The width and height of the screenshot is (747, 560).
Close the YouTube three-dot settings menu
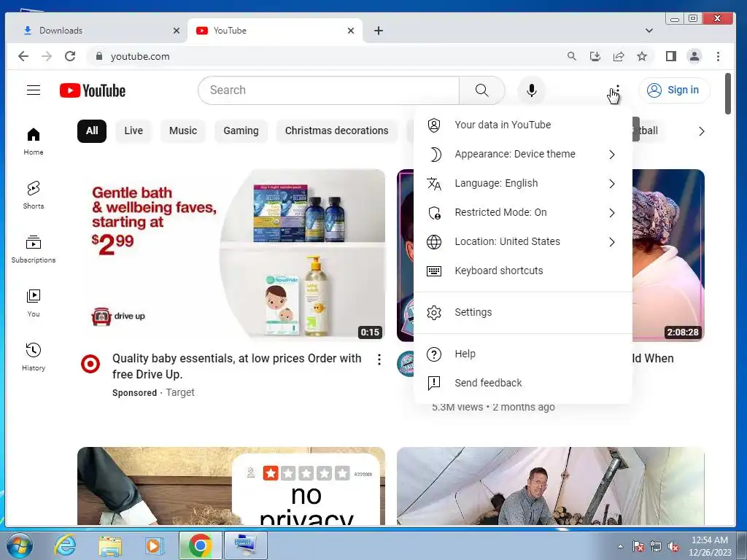pos(617,90)
